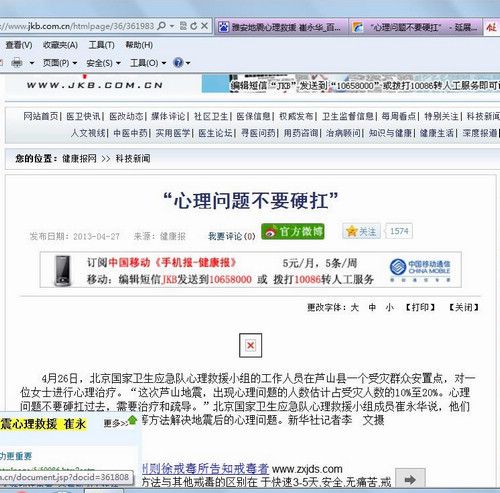Click the green home icon beside 更多

[133, 420]
